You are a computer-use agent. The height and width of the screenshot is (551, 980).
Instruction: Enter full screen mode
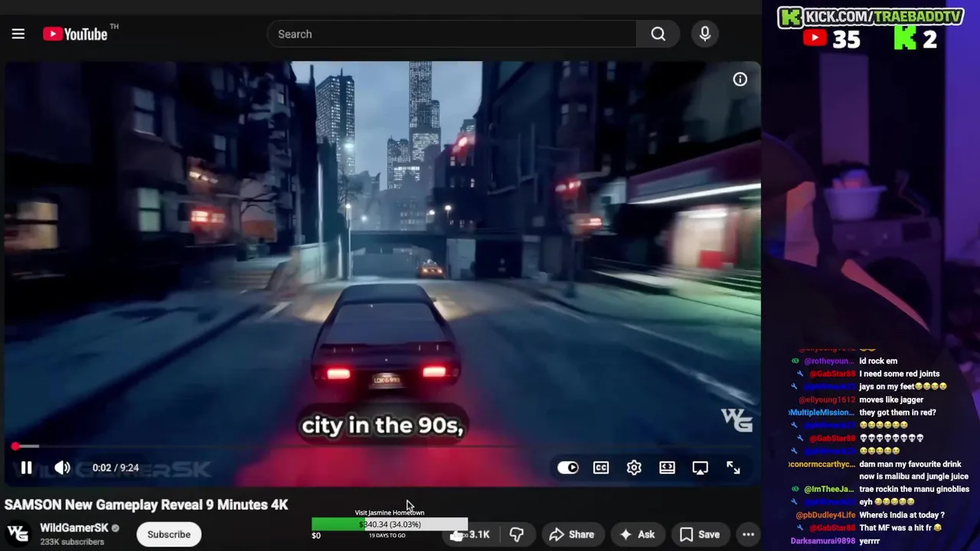point(733,468)
